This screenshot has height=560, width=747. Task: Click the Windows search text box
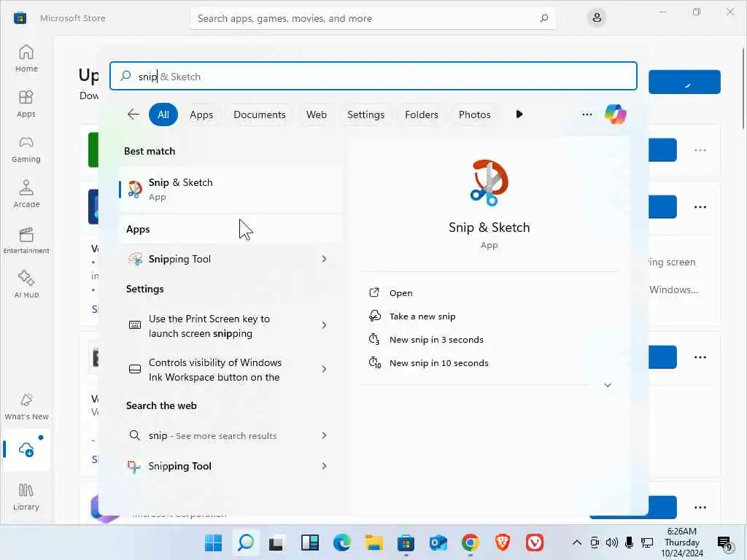[373, 76]
